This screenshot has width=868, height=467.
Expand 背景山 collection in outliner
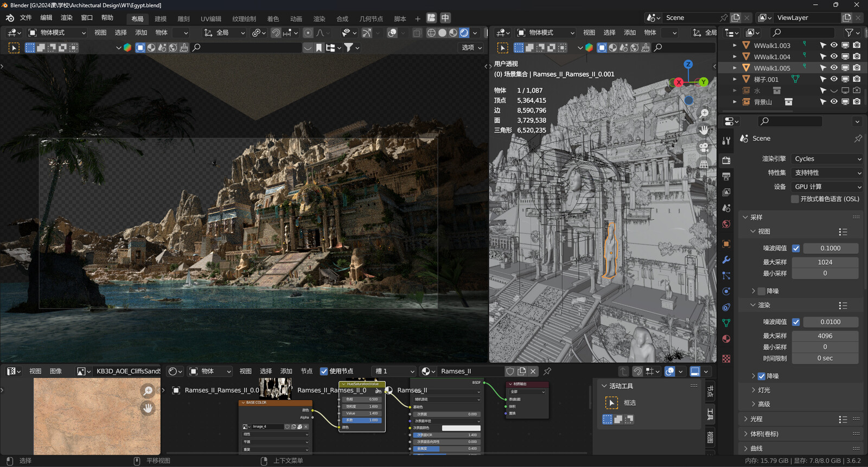tap(735, 102)
